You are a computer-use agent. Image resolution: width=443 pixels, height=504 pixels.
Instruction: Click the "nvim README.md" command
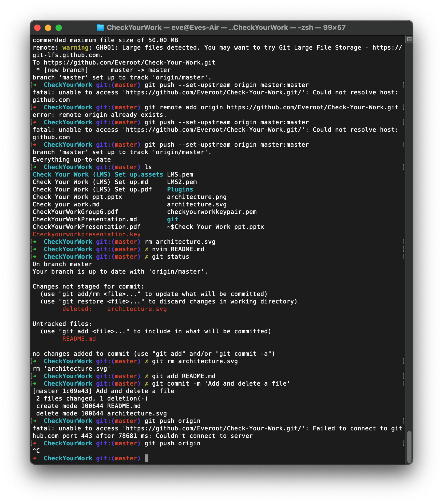pyautogui.click(x=178, y=249)
